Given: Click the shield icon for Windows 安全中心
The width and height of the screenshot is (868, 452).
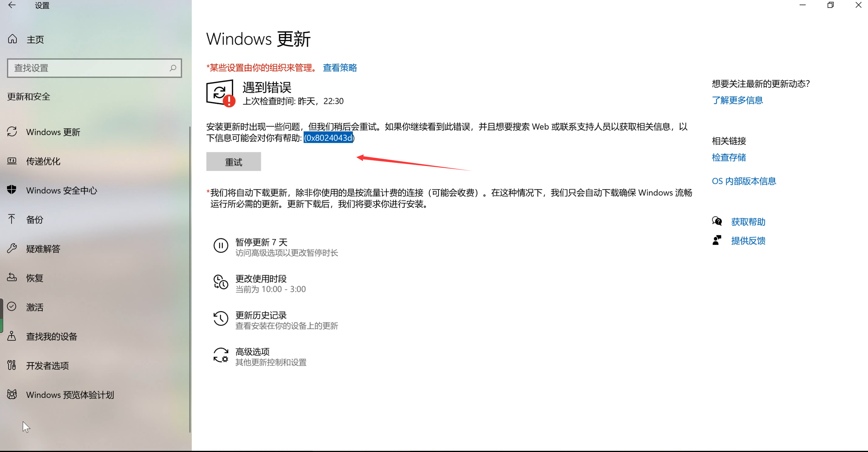Looking at the screenshot, I should tap(12, 190).
